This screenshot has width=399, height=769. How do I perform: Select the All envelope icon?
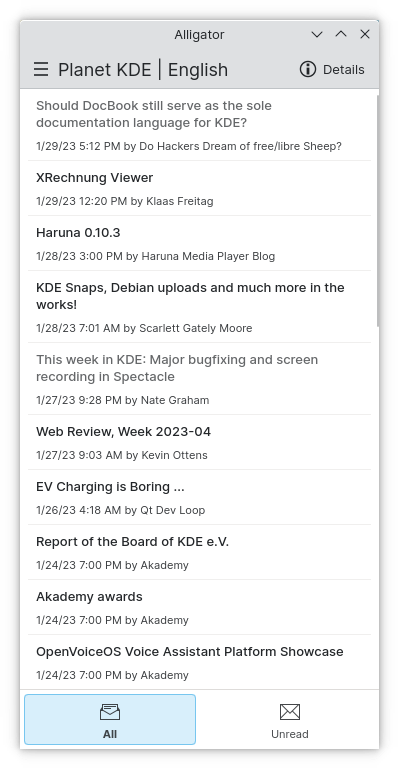(110, 712)
